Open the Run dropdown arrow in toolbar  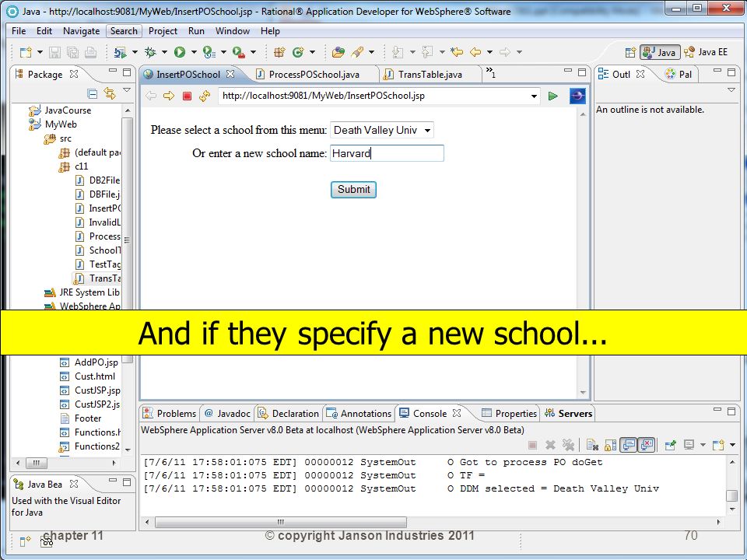pos(194,52)
